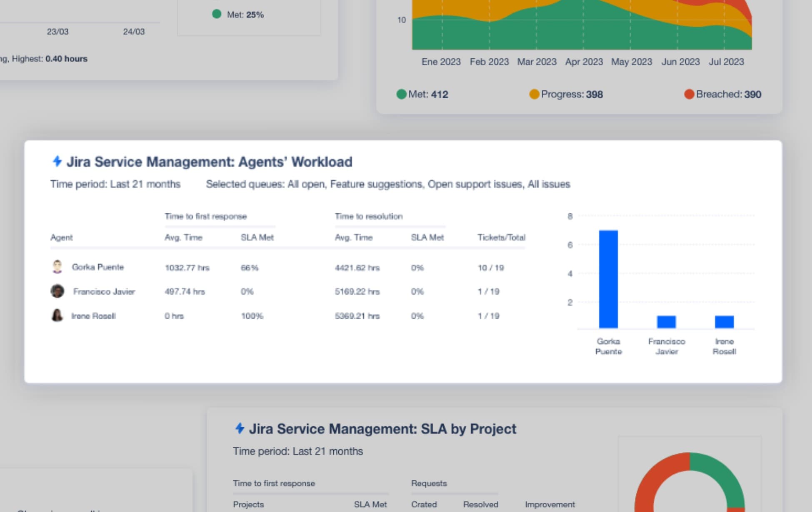The image size is (812, 512).
Task: Click the lightning icon beside Agents' Workload title
Action: 57,161
